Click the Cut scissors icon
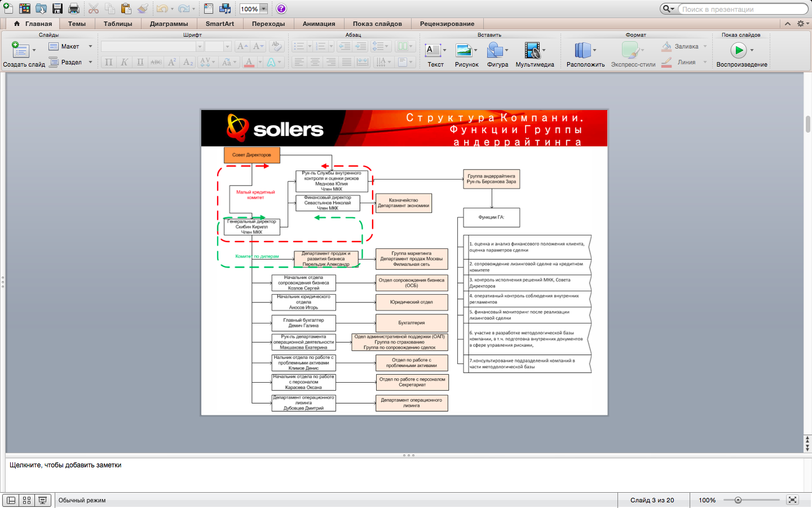 click(x=94, y=8)
